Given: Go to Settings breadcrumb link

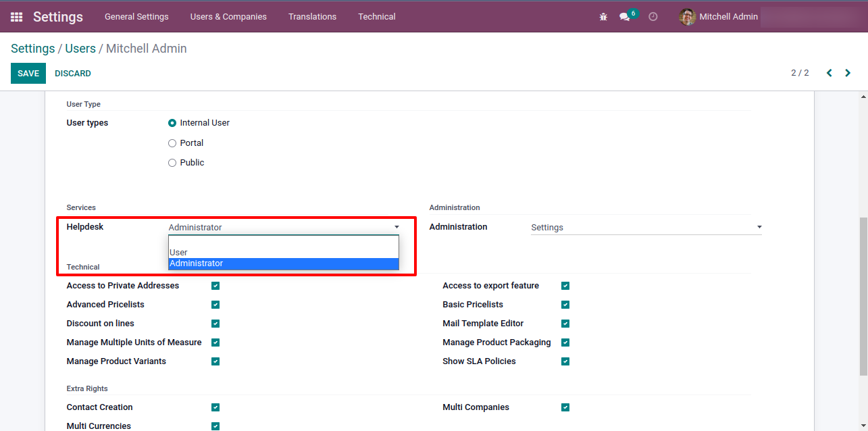Looking at the screenshot, I should [33, 49].
